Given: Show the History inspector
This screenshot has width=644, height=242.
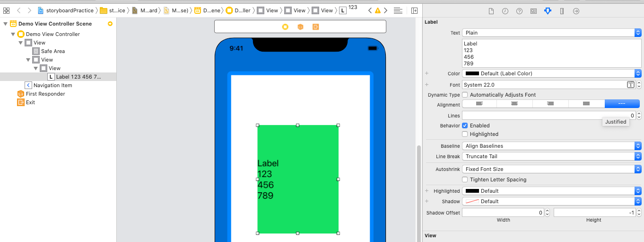Looking at the screenshot, I should pyautogui.click(x=505, y=11).
